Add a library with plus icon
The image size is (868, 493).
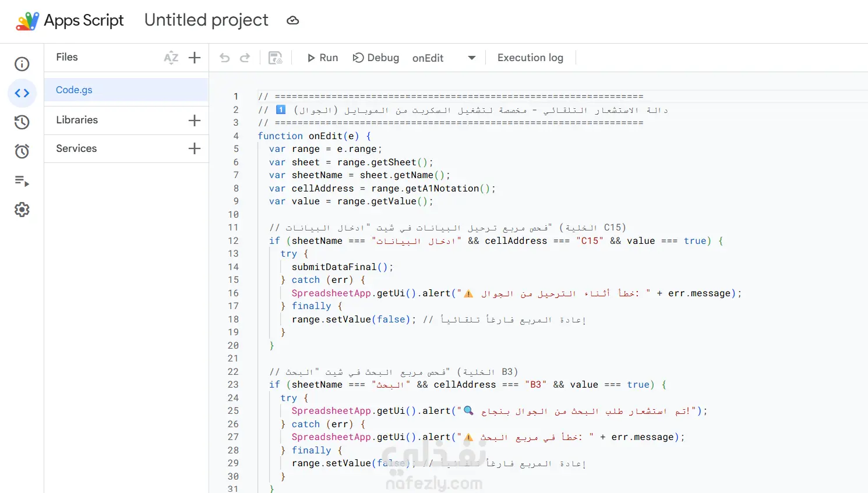(x=195, y=120)
